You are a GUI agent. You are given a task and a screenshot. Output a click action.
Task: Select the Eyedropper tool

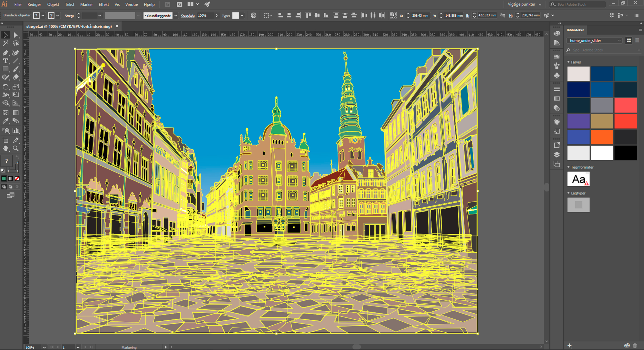[5, 121]
